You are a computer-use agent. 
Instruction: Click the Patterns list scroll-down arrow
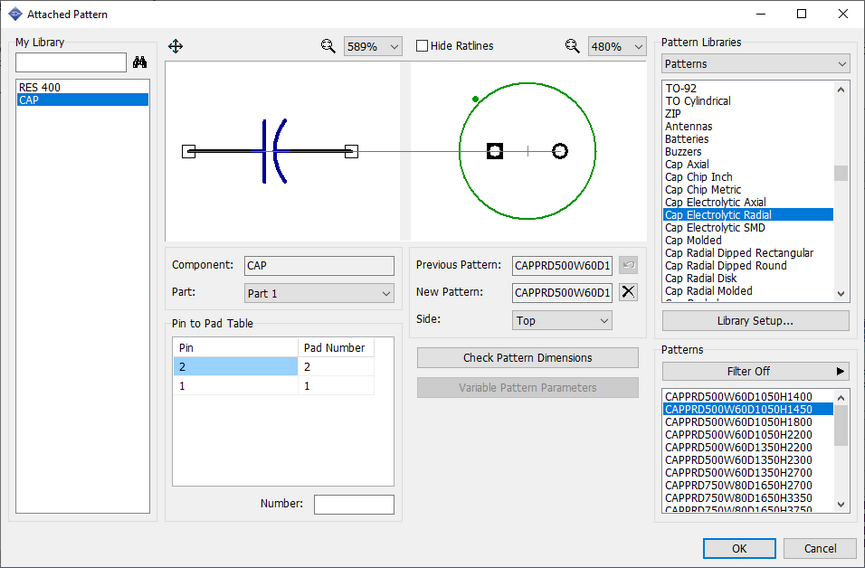pos(841,504)
